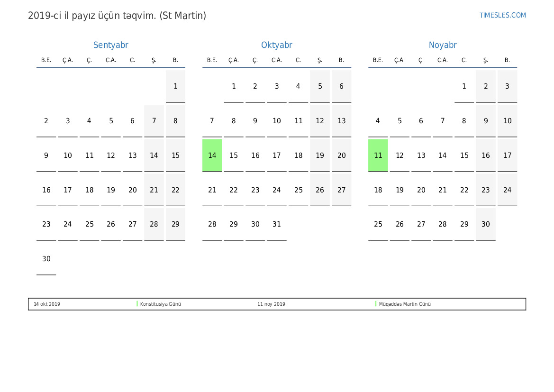Click September 15 weekend cell
The height and width of the screenshot is (392, 554).
click(x=175, y=155)
